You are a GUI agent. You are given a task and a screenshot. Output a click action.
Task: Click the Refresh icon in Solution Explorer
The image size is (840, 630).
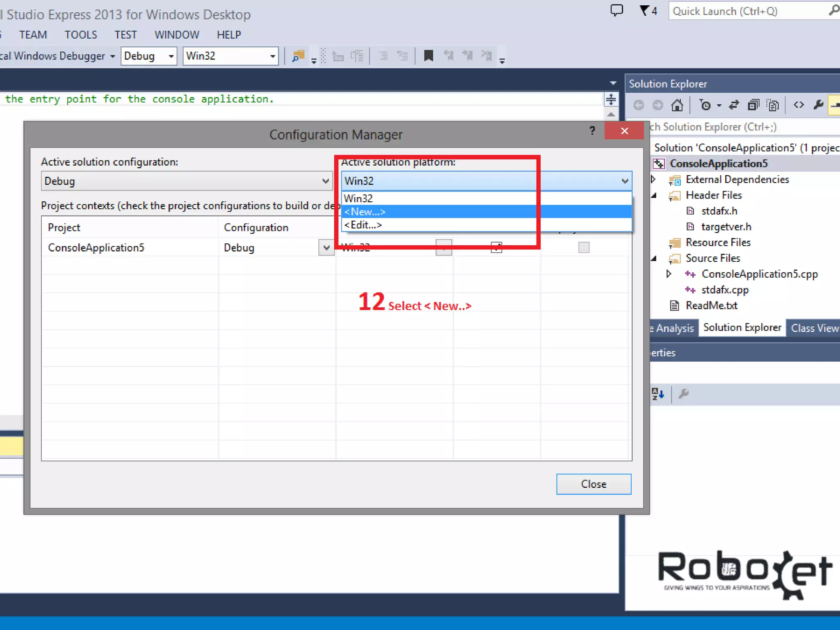tap(734, 105)
